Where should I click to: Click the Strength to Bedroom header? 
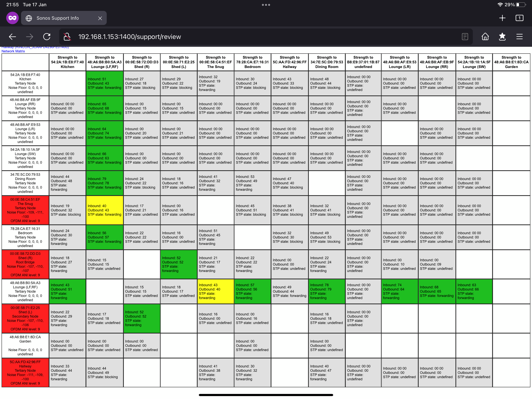click(252, 62)
